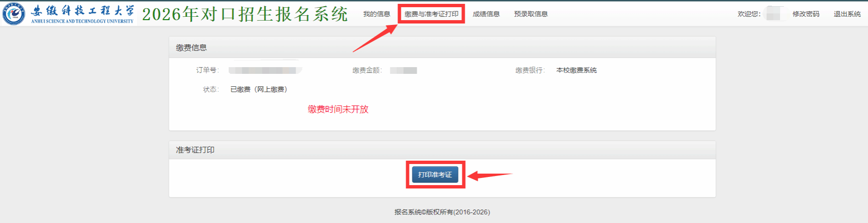Open the 修改密码 link
868x223 pixels.
pos(806,14)
